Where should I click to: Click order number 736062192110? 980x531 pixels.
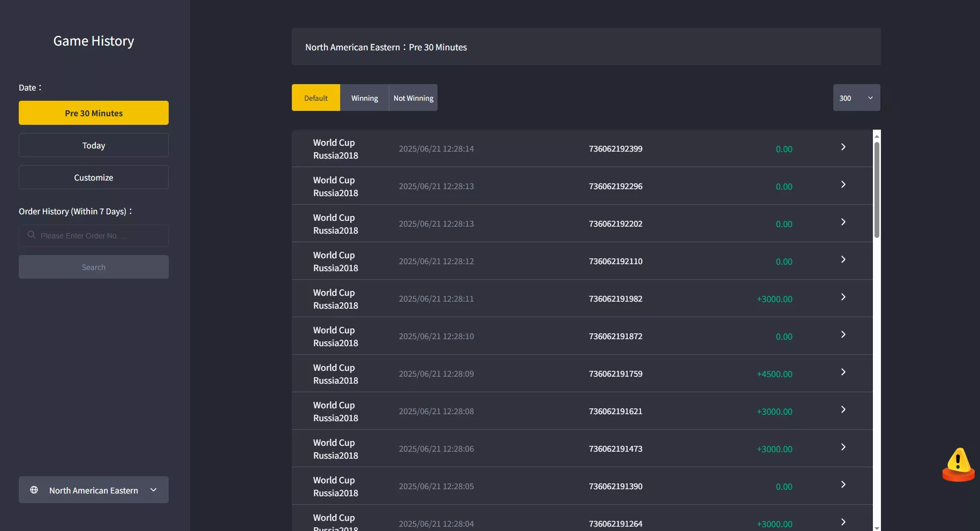pos(616,261)
